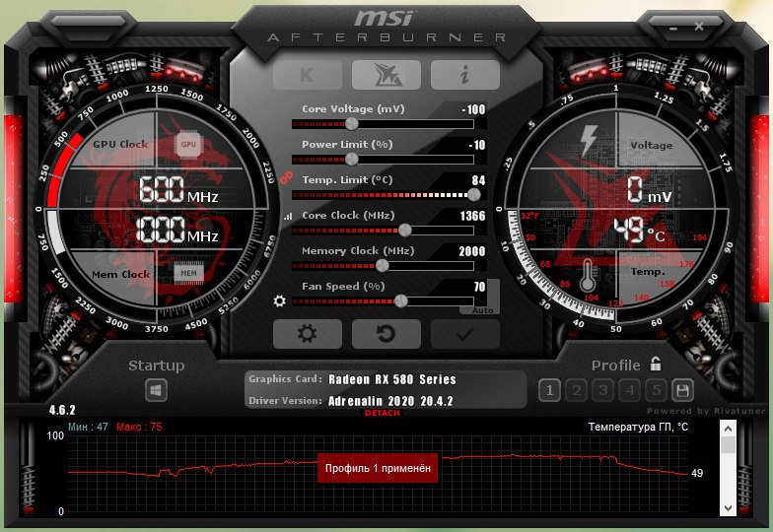The height and width of the screenshot is (532, 773).
Task: Click the DETACH monitor link
Action: [383, 413]
